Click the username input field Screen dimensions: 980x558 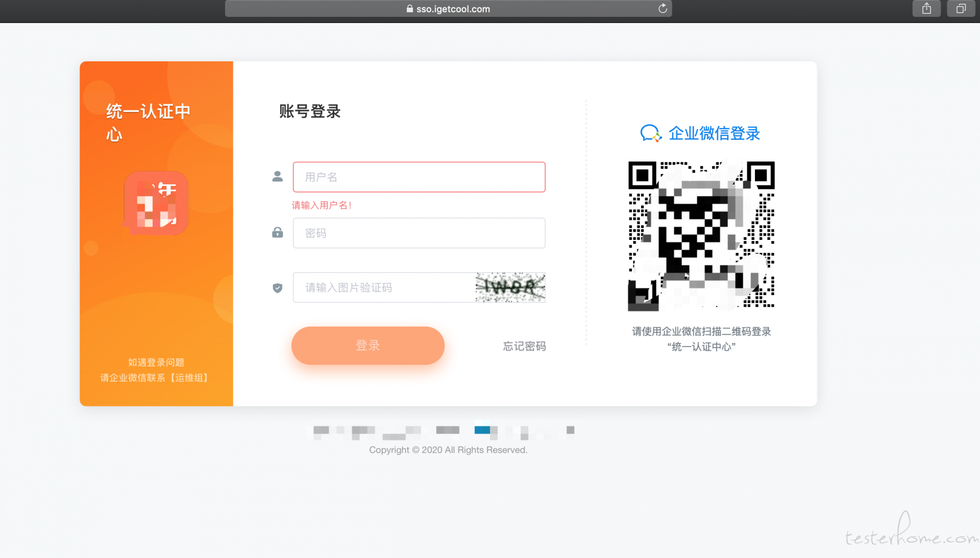coord(419,177)
